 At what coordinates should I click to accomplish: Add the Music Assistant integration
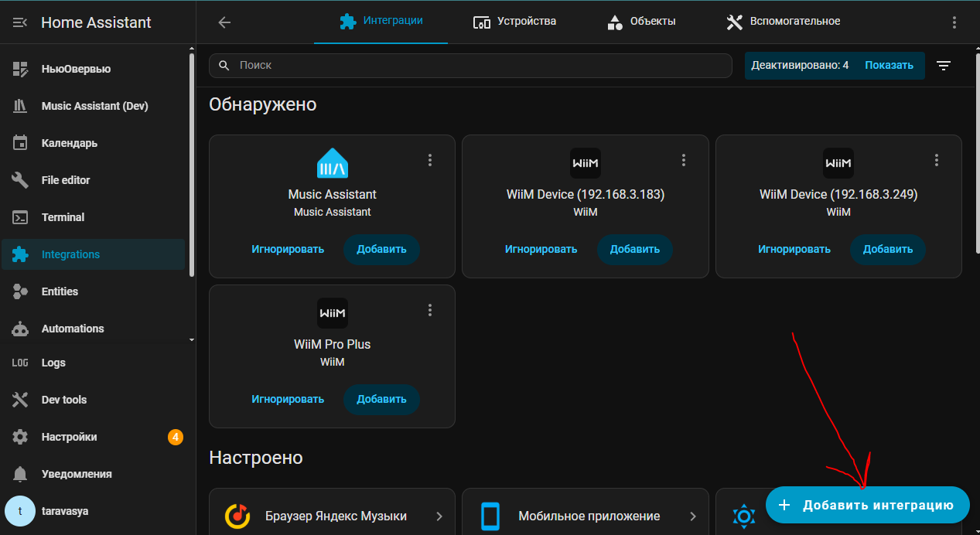coord(381,249)
